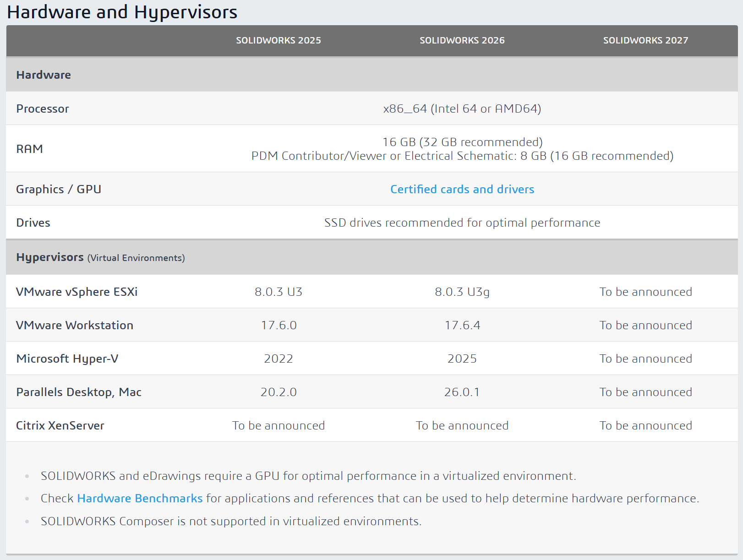Click the Graphics / GPU row label

[59, 189]
